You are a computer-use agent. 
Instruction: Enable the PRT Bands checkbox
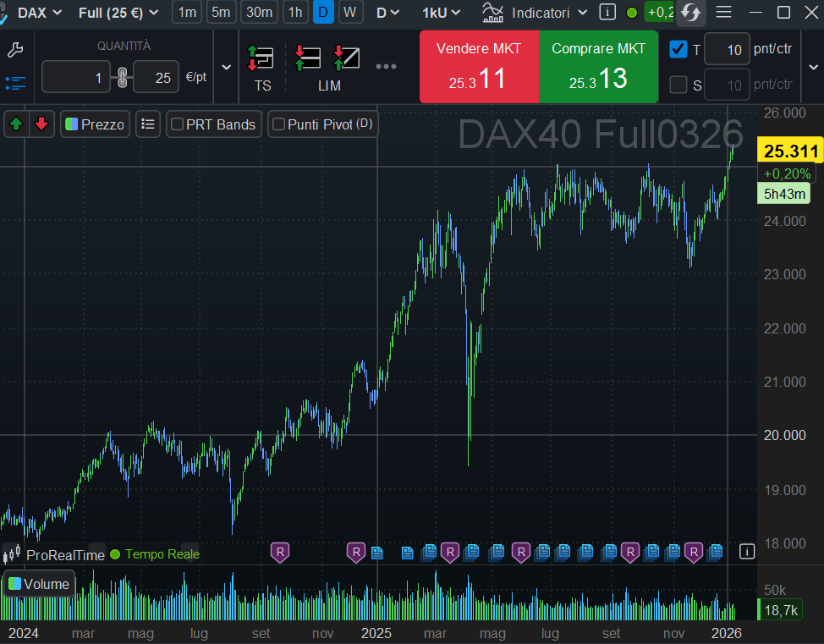178,124
